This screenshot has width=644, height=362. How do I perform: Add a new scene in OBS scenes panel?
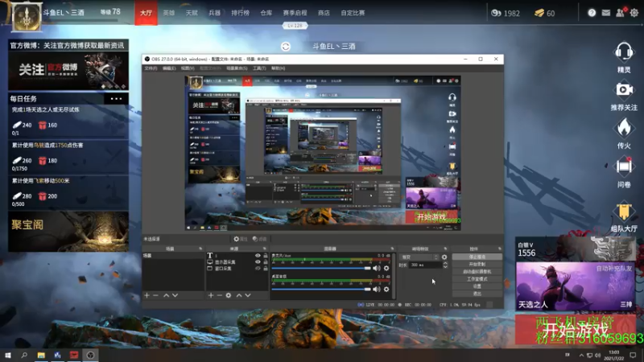pyautogui.click(x=147, y=295)
